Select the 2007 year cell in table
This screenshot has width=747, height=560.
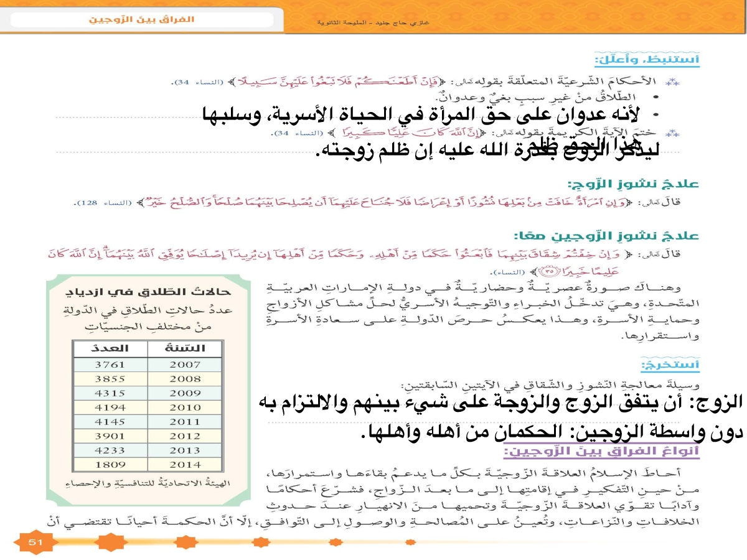click(x=185, y=365)
